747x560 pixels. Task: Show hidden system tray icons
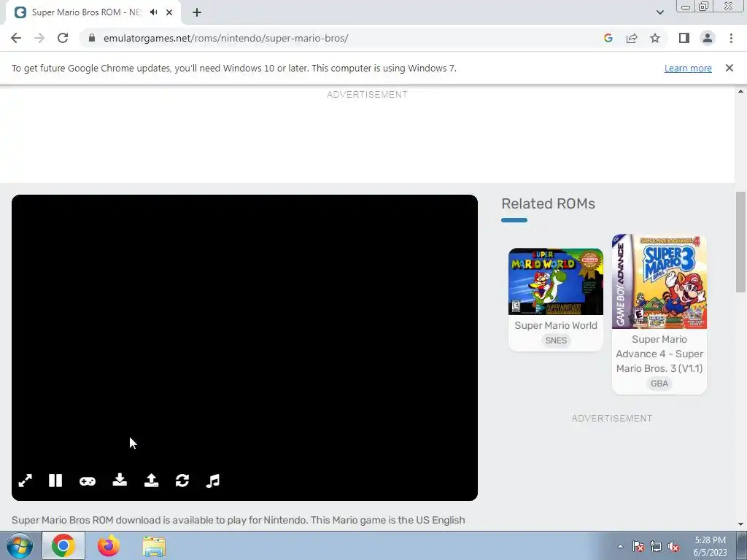point(620,546)
